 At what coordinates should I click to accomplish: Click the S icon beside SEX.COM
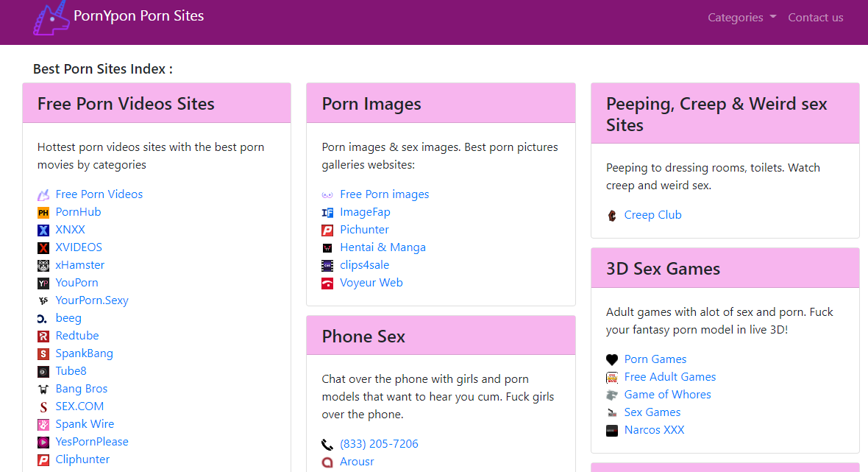pyautogui.click(x=43, y=406)
